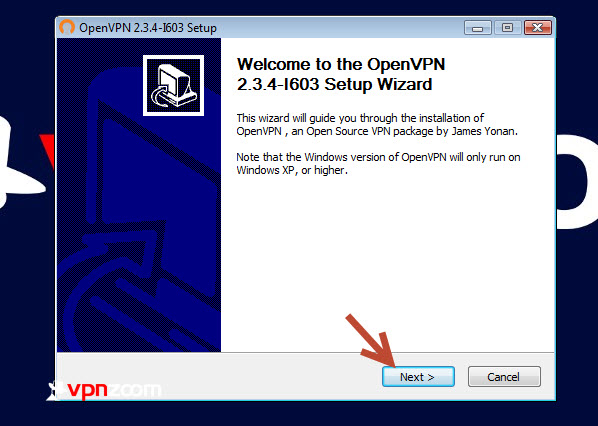598x426 pixels.
Task: Open the OpenVPN title bar icon menu
Action: coord(67,27)
